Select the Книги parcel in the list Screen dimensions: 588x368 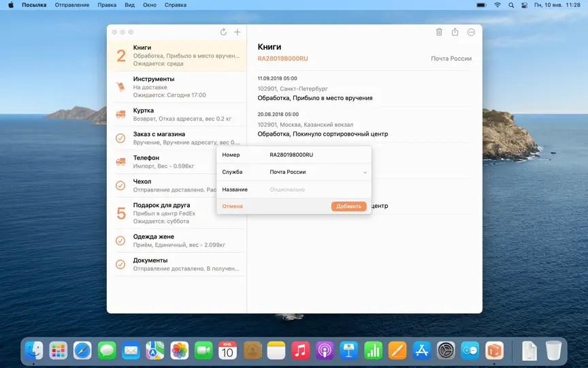(177, 56)
